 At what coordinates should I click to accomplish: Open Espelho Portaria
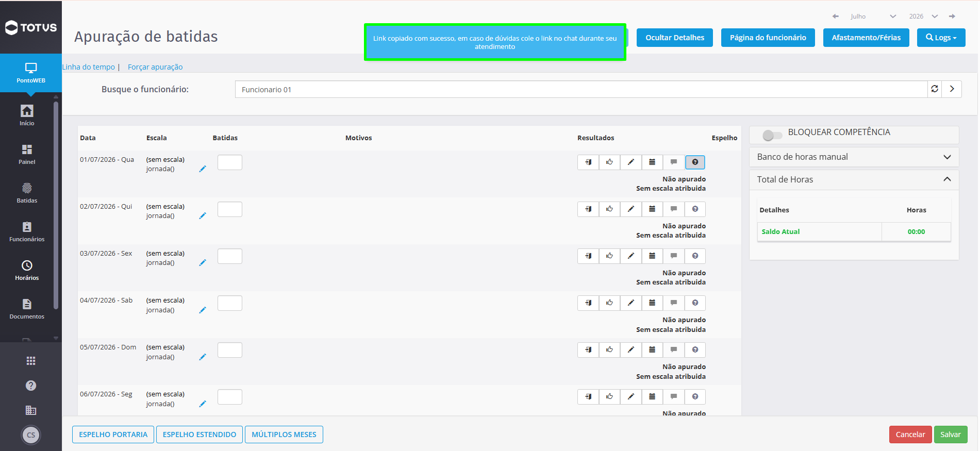113,435
